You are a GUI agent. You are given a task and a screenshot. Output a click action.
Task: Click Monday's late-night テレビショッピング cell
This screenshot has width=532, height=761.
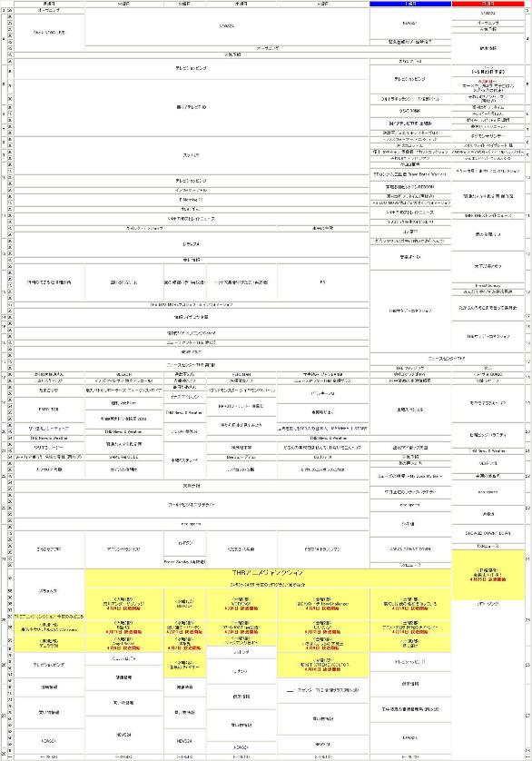49,665
